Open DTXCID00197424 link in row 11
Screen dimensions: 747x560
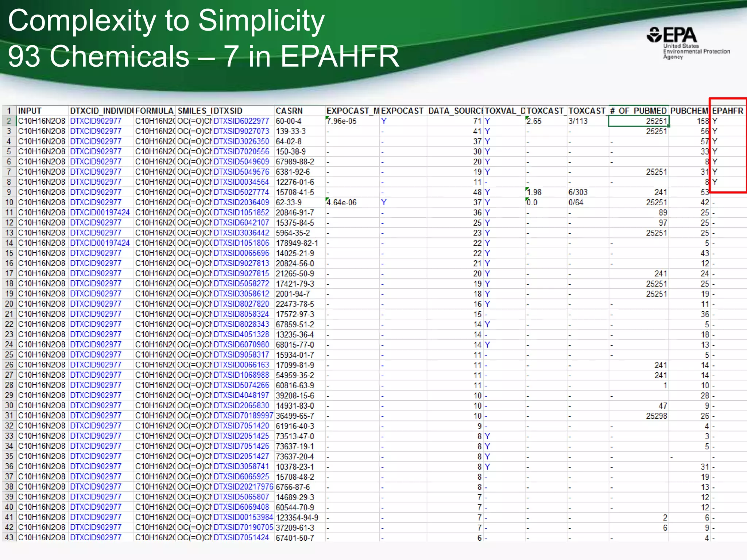point(100,213)
